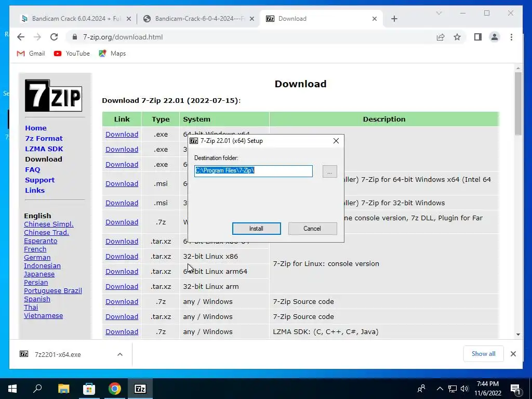Open a new browser tab
This screenshot has width=532, height=399.
point(394,19)
